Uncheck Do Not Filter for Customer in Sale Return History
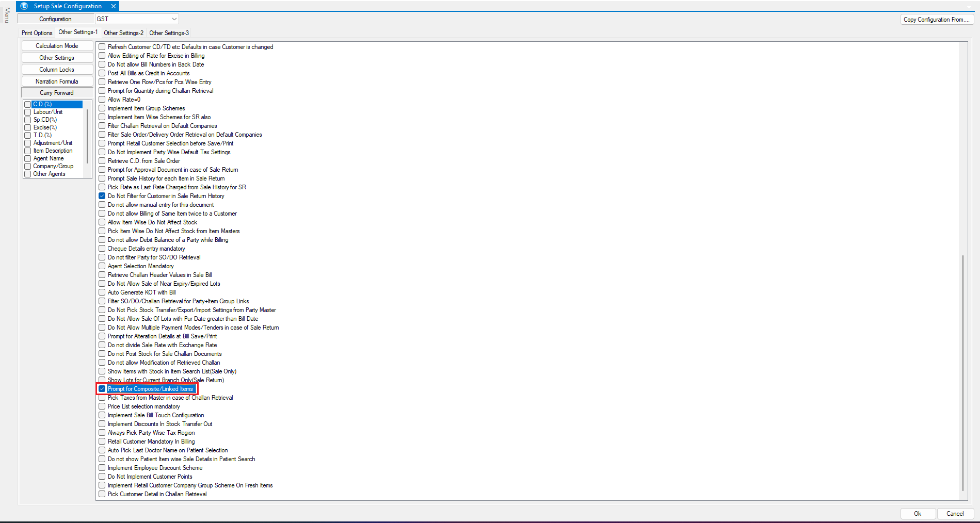The width and height of the screenshot is (980, 523). tap(102, 196)
